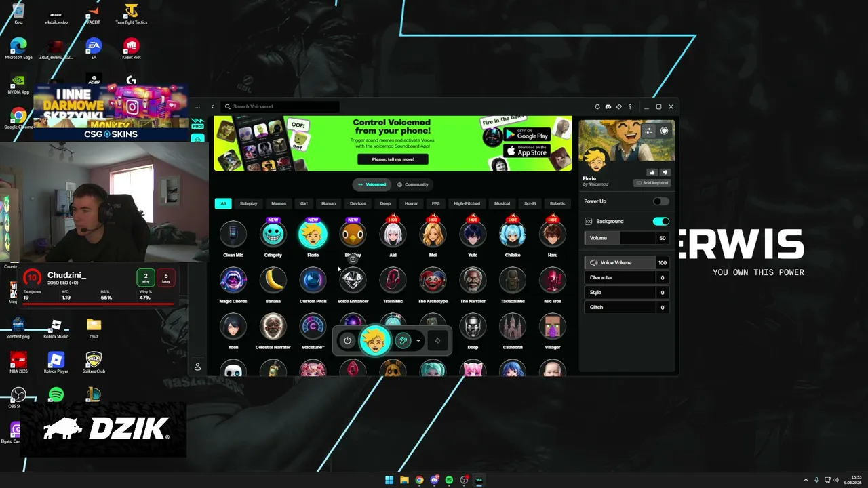Expand the dropdown arrow beside the ear button
This screenshot has height=488, width=868.
point(418,340)
